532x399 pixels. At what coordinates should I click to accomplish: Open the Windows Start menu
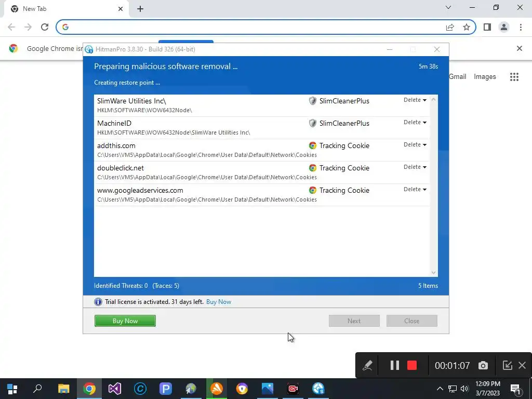pyautogui.click(x=12, y=389)
